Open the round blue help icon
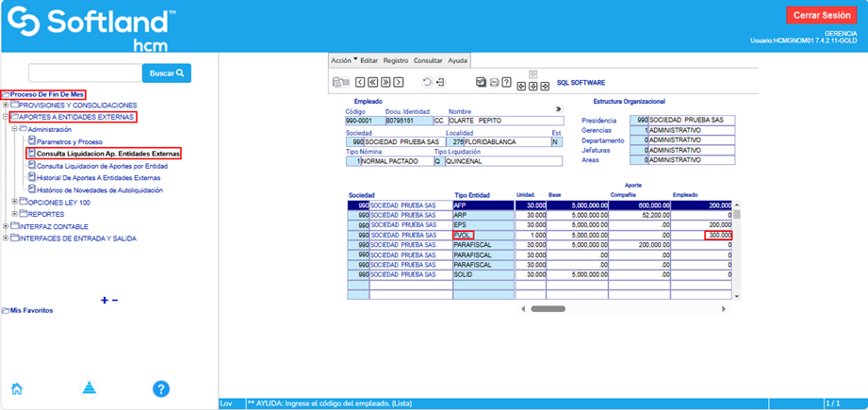 tap(161, 388)
